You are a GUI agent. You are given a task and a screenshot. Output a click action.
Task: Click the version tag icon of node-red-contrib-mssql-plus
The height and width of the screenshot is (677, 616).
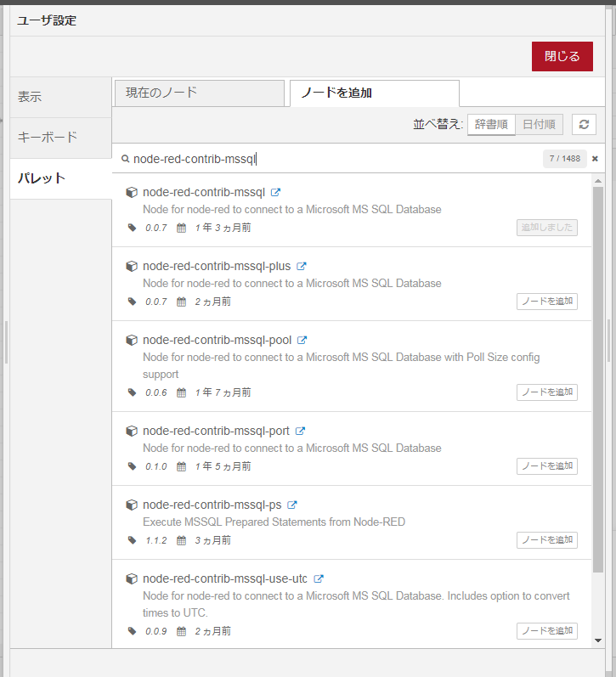click(133, 302)
